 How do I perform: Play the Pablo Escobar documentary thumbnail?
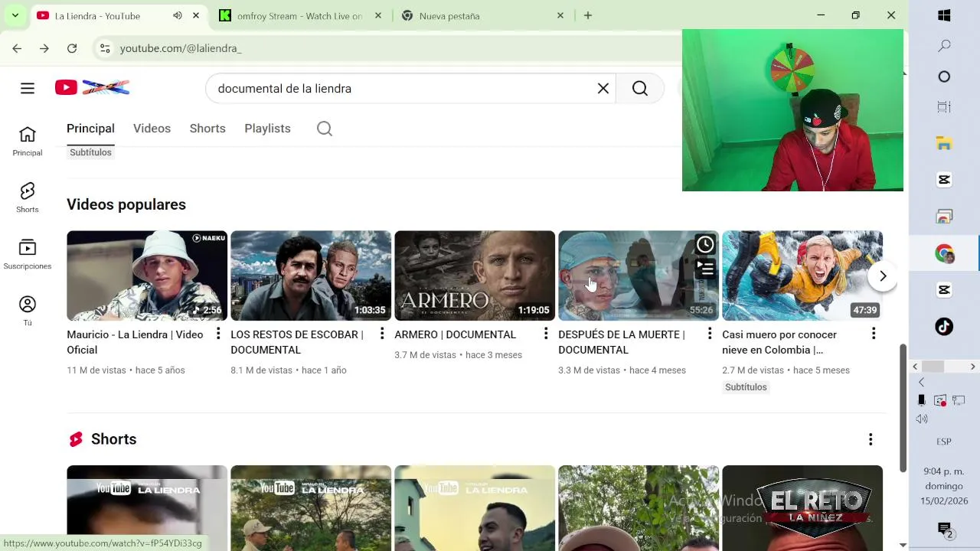coord(311,275)
